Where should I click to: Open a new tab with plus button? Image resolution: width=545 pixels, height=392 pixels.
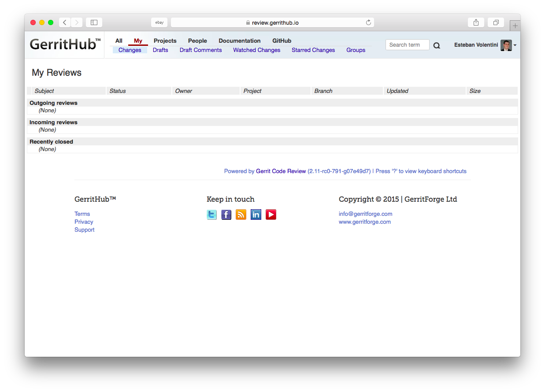pos(515,26)
